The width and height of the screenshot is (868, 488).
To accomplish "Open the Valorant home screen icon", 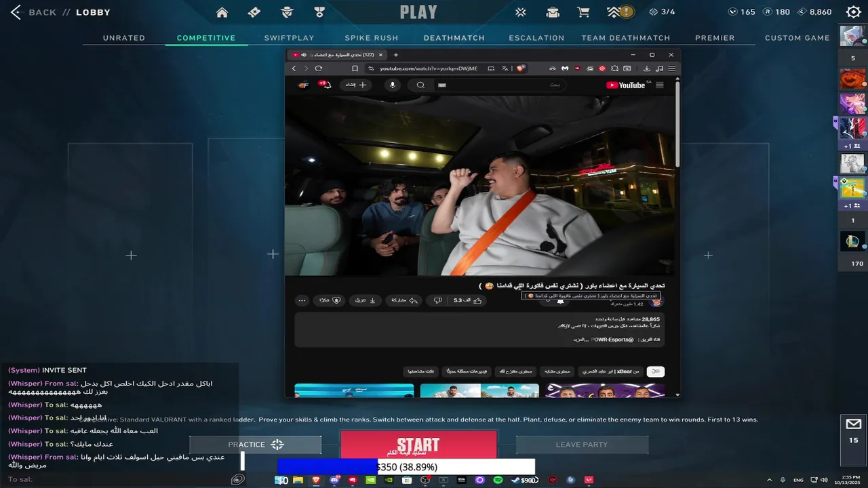I will tap(222, 12).
